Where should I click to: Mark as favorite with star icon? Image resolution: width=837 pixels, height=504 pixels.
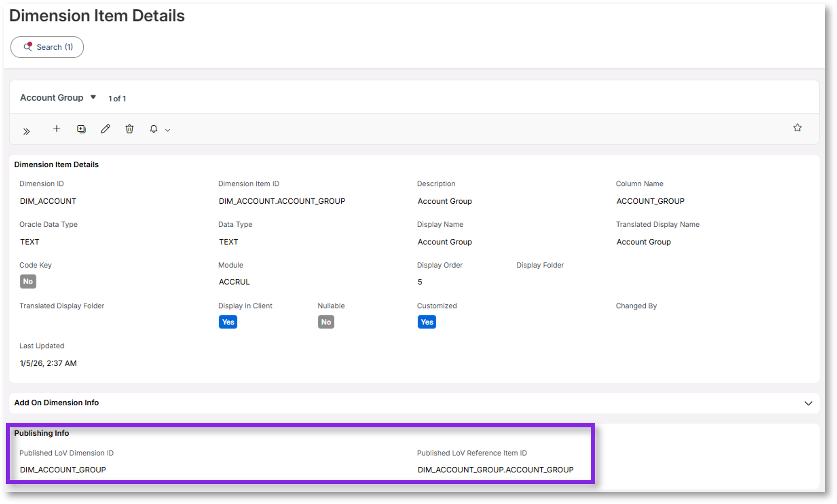click(x=797, y=127)
